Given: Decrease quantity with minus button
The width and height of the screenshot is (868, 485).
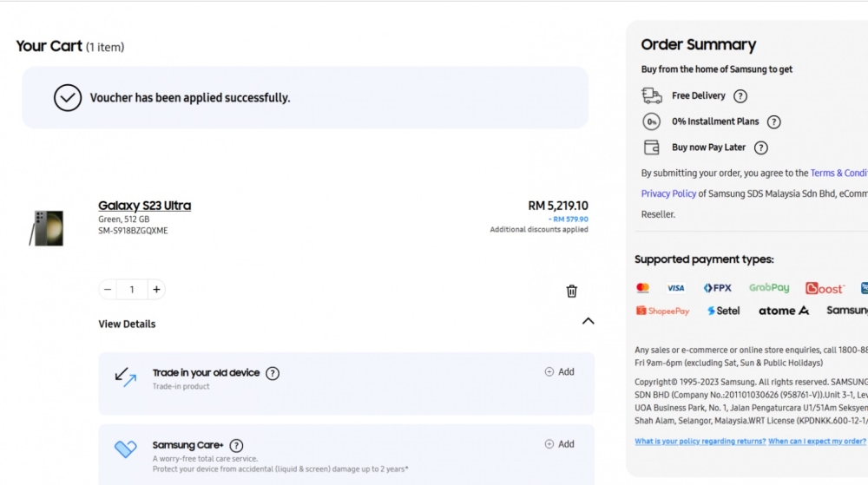Looking at the screenshot, I should click(x=108, y=289).
